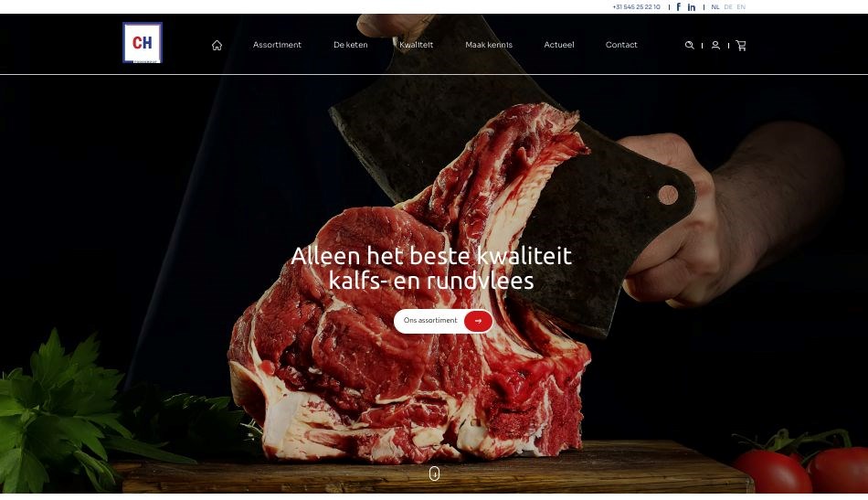Click the home icon in navigation

click(217, 46)
